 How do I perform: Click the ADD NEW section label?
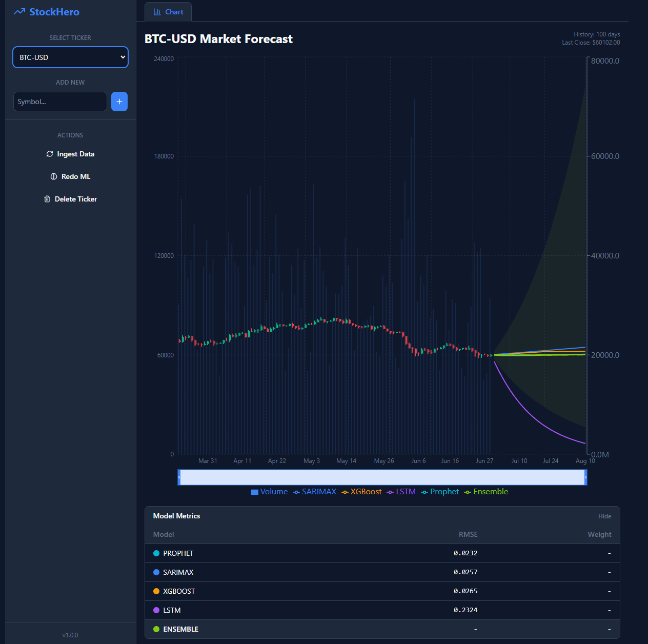click(x=70, y=83)
